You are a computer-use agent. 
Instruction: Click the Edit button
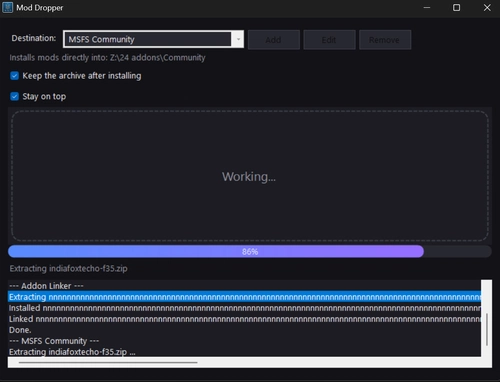point(329,40)
